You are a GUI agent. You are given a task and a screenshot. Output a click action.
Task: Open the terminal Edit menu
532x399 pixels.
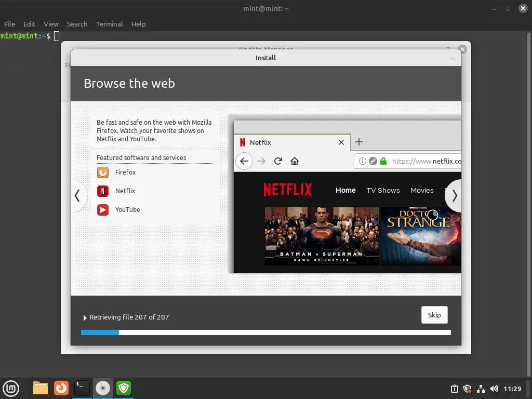click(x=29, y=24)
